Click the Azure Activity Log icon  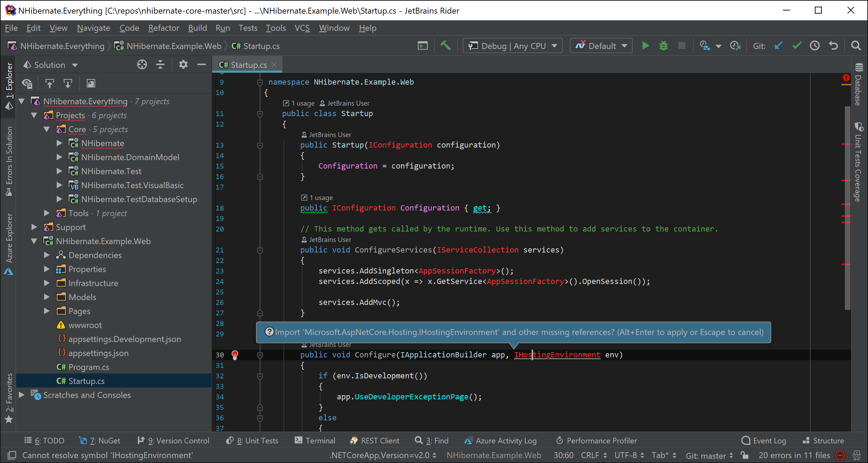pyautogui.click(x=467, y=441)
